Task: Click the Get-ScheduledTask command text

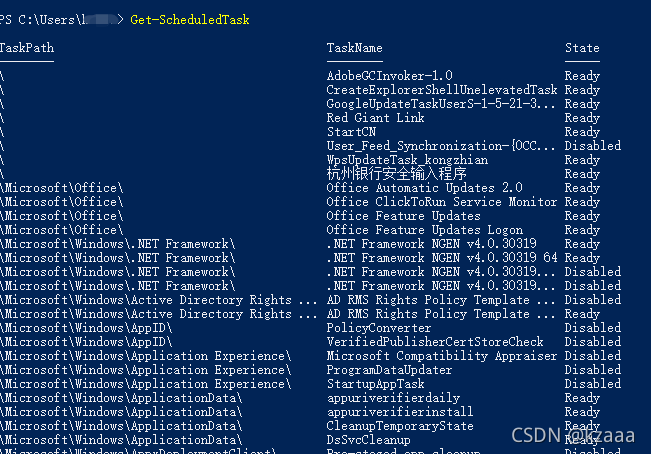Action: pos(190,20)
